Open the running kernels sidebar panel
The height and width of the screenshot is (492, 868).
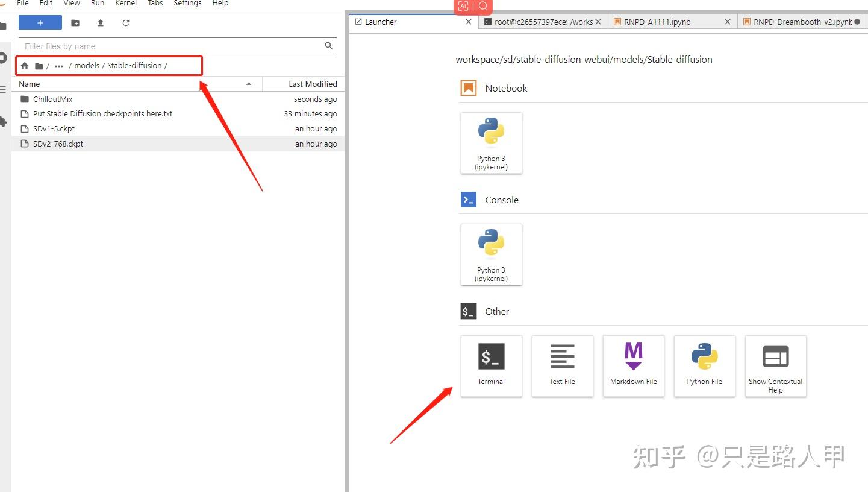click(x=4, y=59)
